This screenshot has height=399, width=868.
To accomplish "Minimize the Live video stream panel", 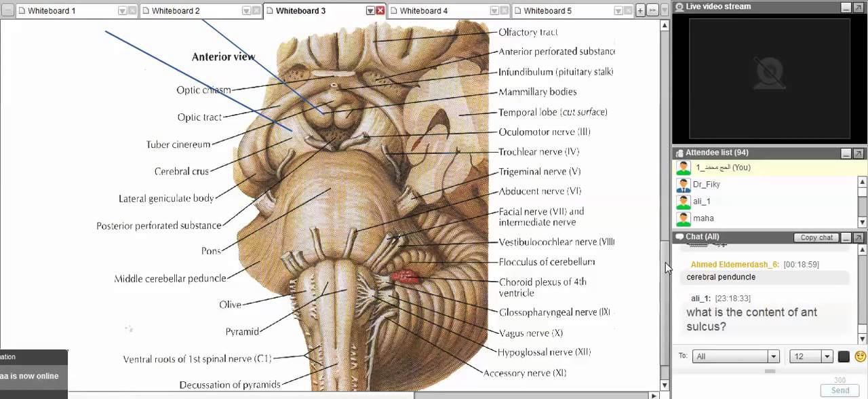I will 846,7.
